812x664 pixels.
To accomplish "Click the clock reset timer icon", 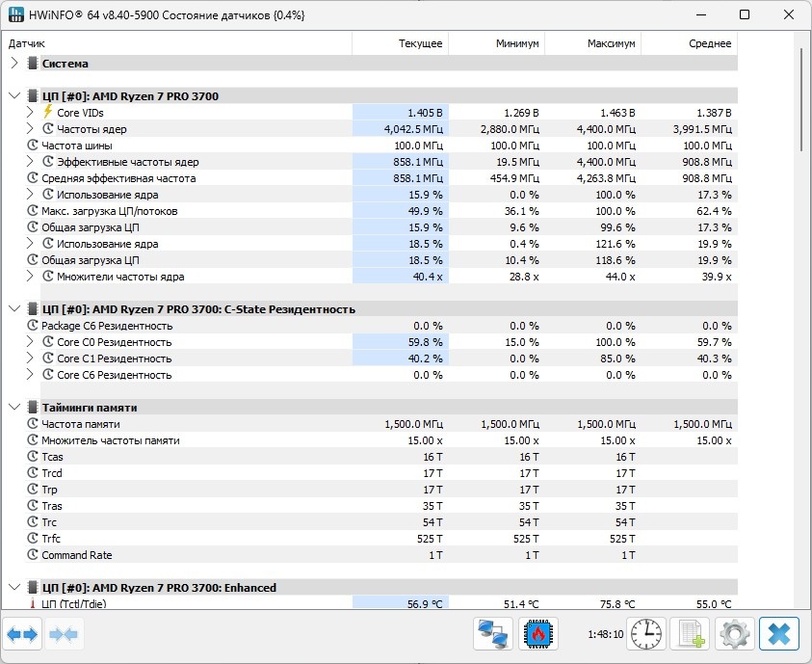I will click(x=645, y=634).
